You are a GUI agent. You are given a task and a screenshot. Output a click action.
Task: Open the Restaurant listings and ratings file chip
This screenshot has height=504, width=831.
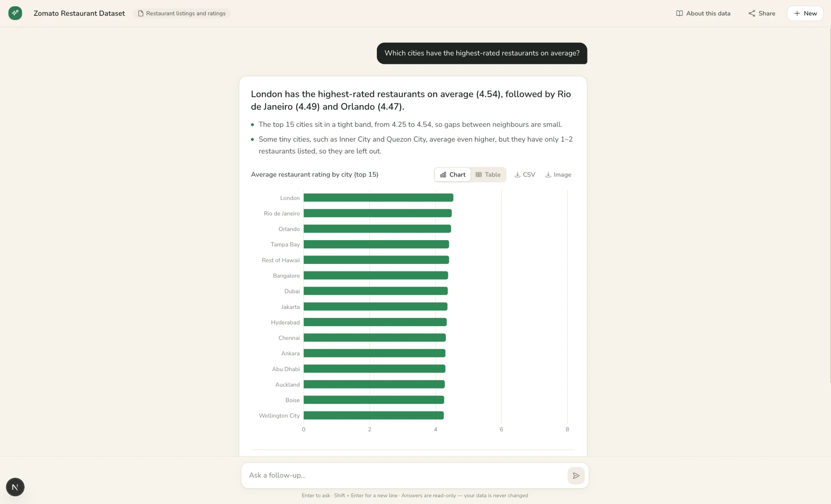click(182, 13)
